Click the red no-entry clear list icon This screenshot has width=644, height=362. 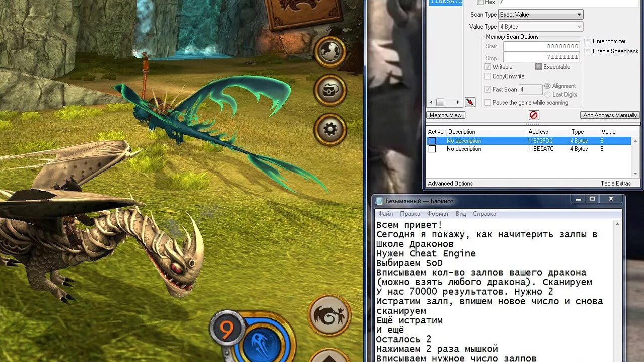[534, 115]
